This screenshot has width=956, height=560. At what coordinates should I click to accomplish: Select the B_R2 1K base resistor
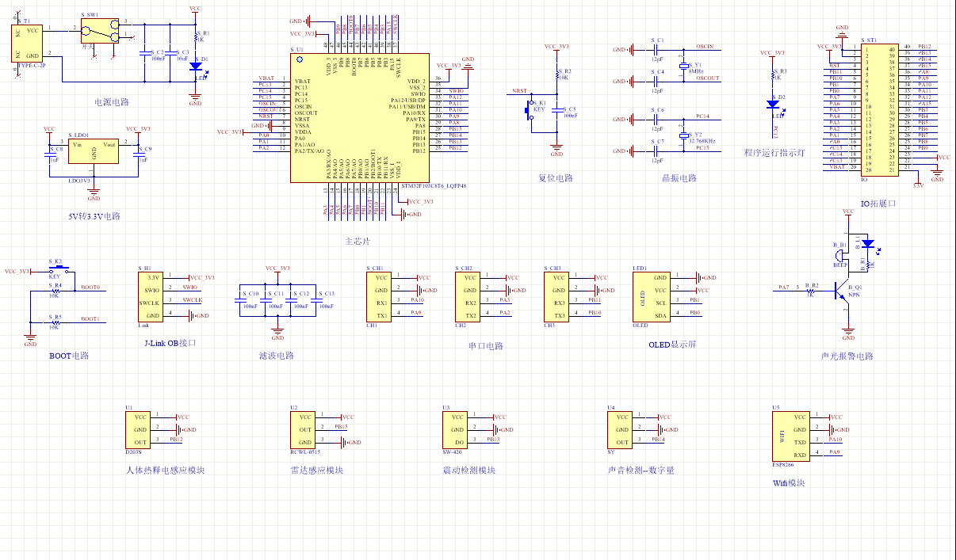pos(809,291)
